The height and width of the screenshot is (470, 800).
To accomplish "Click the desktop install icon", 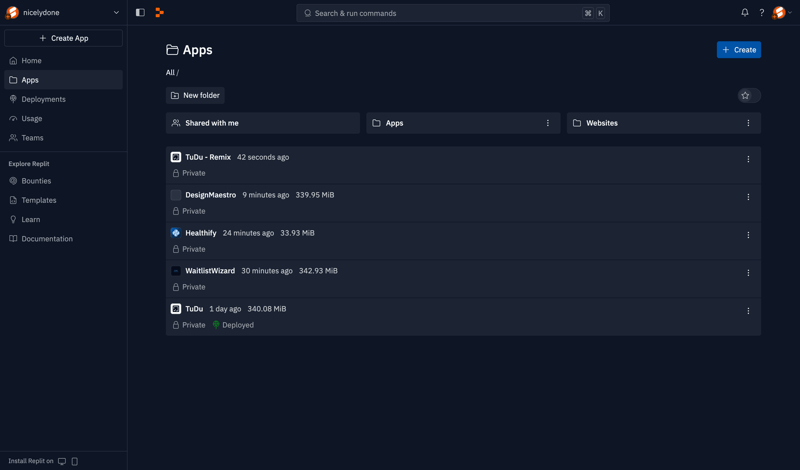I will tap(62, 461).
